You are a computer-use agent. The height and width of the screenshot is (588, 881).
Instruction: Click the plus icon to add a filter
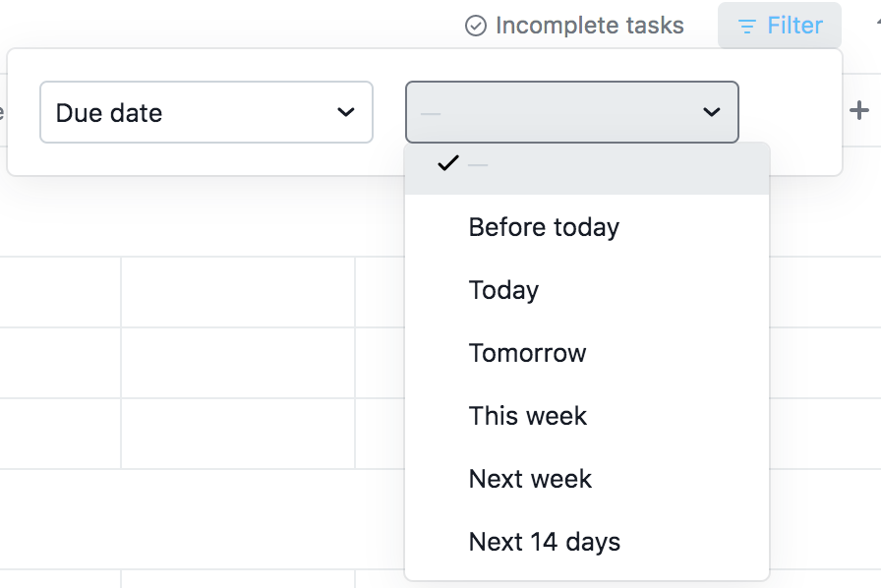tap(859, 110)
